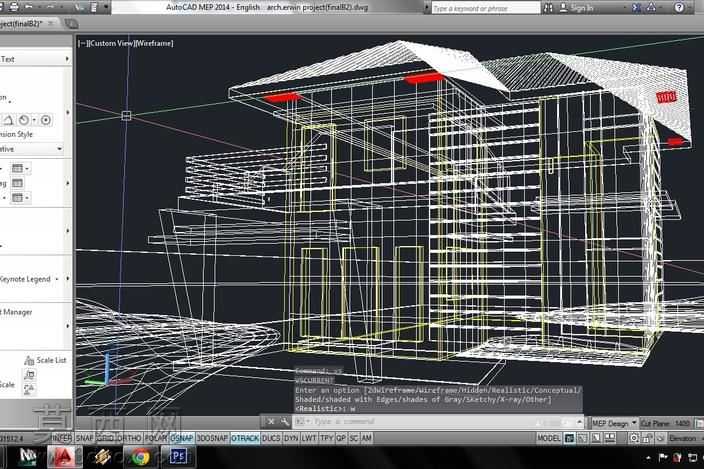Toggle OTRACK object tracking in status bar
Image resolution: width=704 pixels, height=469 pixels.
pyautogui.click(x=245, y=438)
